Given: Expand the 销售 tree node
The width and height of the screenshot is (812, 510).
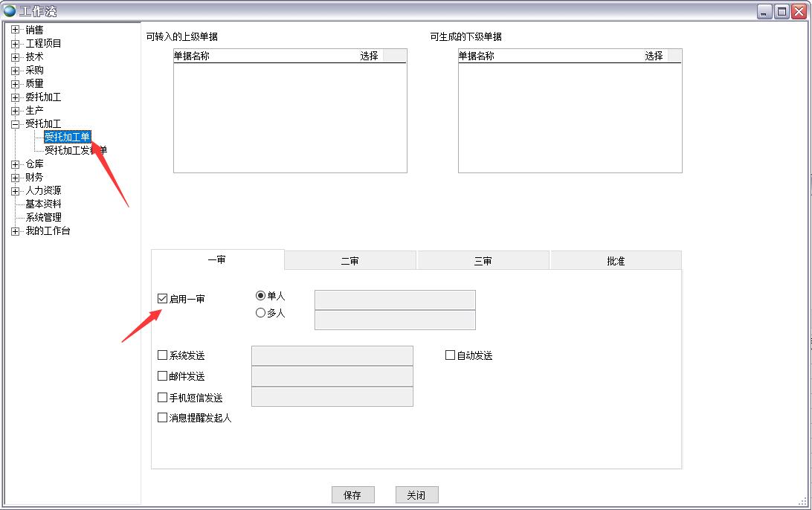Looking at the screenshot, I should [15, 30].
